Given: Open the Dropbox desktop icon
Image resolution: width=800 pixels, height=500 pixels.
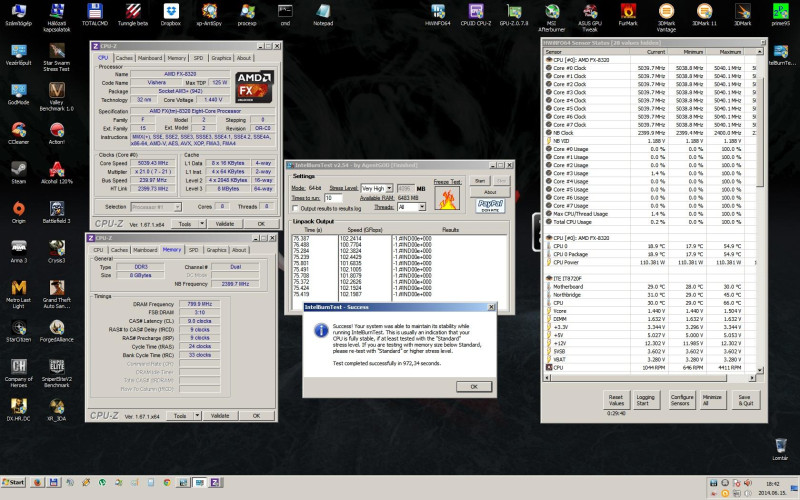Looking at the screenshot, I should click(x=171, y=14).
